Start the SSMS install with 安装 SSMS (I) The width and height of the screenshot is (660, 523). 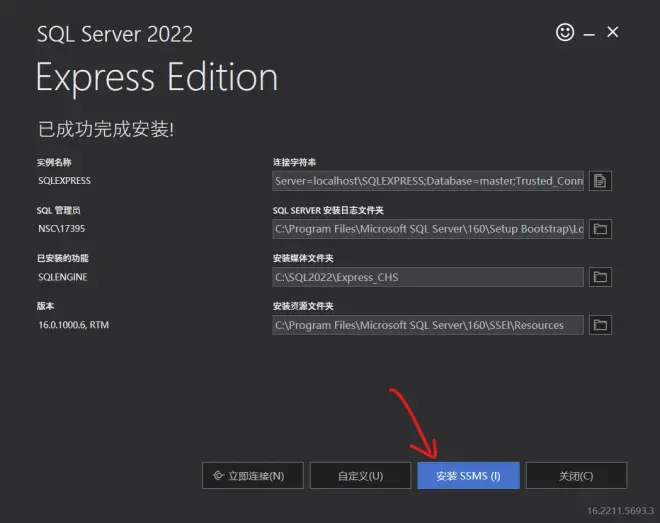click(468, 475)
